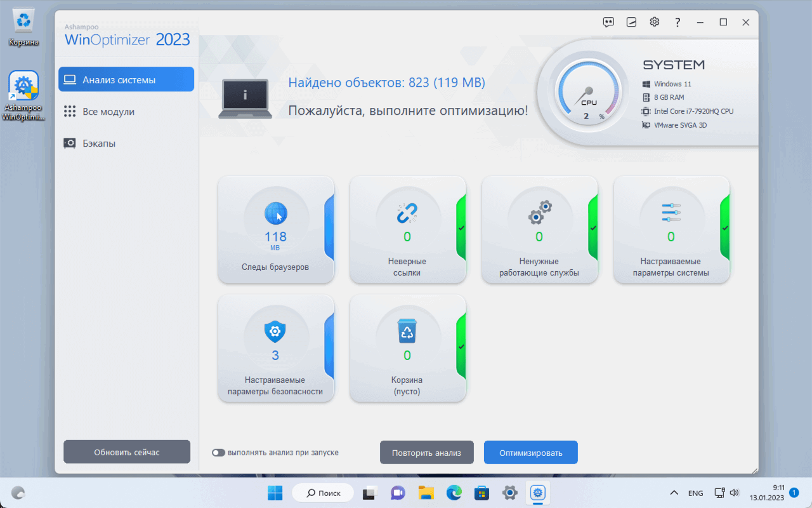
Task: Open the notification badge in the tray
Action: [794, 493]
